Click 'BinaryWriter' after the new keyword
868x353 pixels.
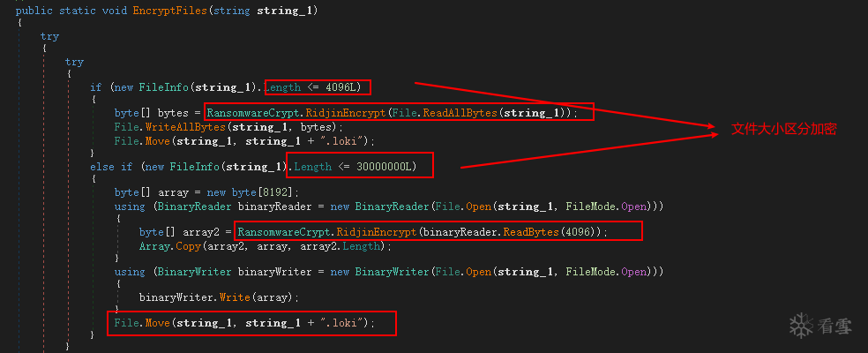point(392,272)
